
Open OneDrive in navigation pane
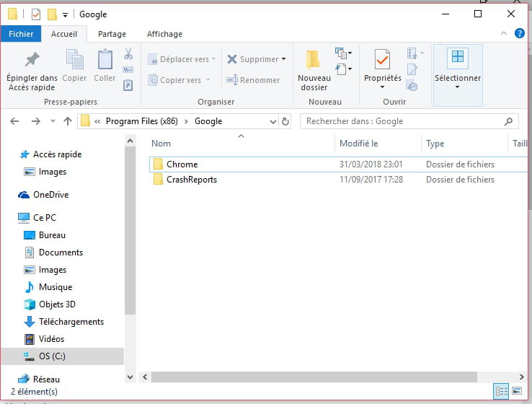pos(51,195)
